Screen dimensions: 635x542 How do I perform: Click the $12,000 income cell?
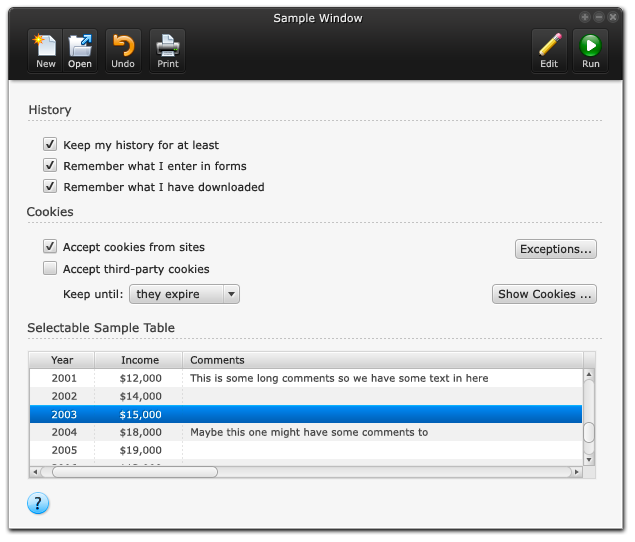click(x=141, y=378)
